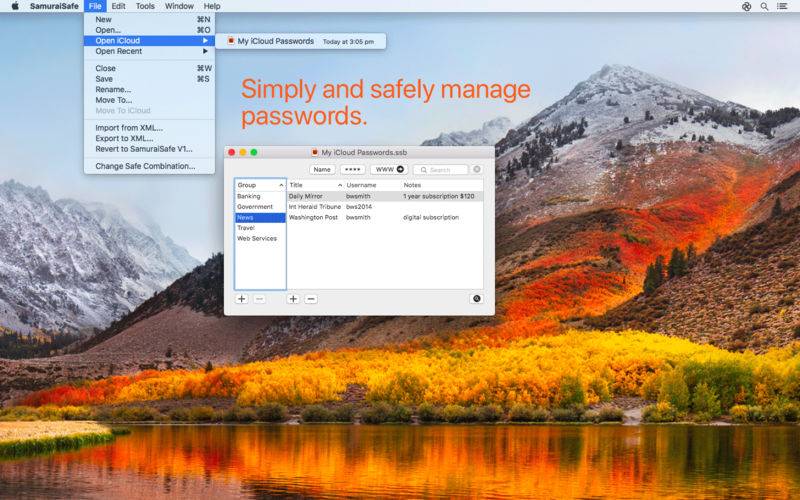
Task: Click the Notes column header
Action: (x=442, y=185)
